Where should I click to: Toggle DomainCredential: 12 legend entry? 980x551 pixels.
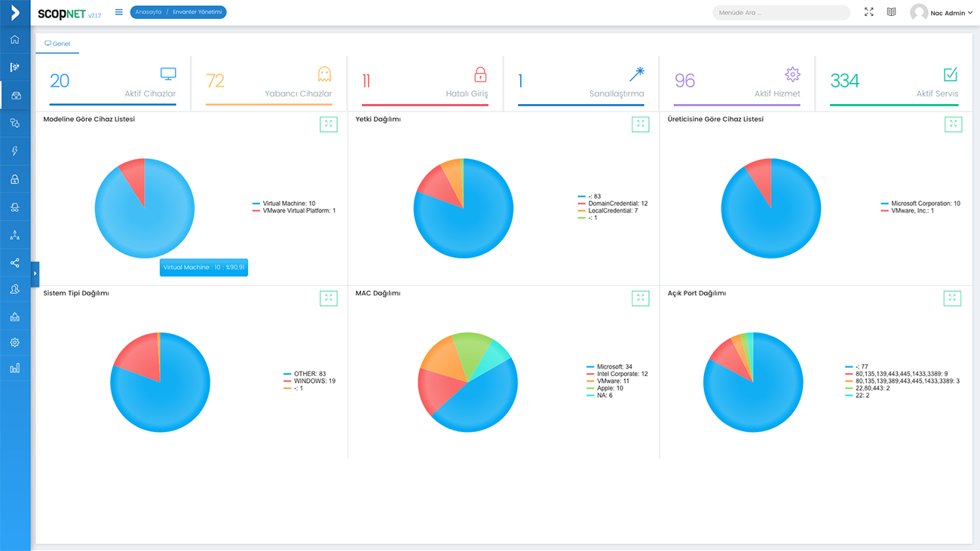pyautogui.click(x=613, y=204)
